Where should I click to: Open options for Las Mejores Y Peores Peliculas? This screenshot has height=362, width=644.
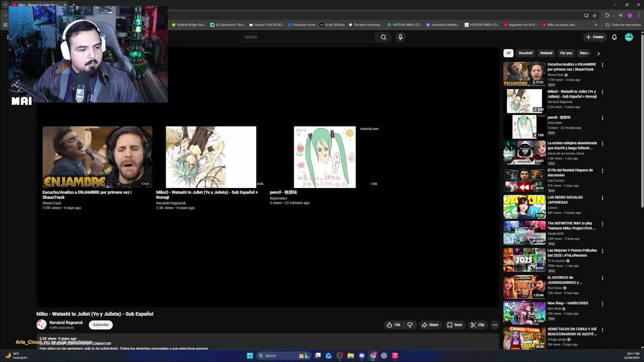click(x=602, y=251)
